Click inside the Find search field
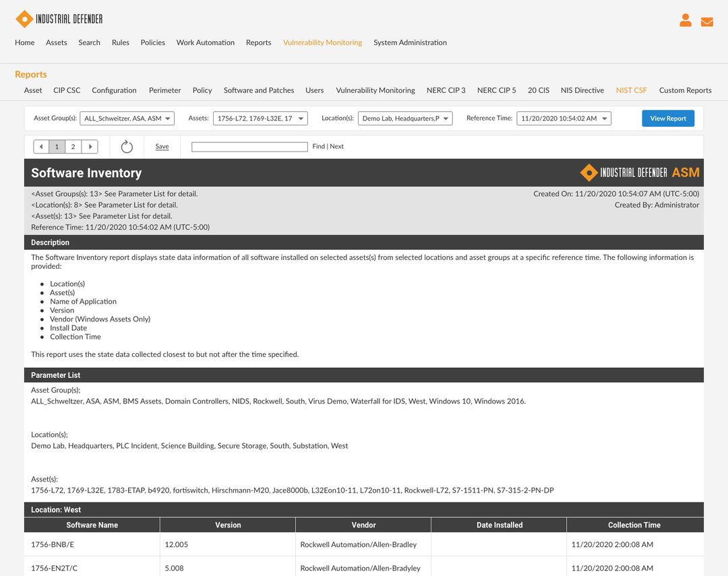Screen dimensions: 728x576 [x=249, y=146]
